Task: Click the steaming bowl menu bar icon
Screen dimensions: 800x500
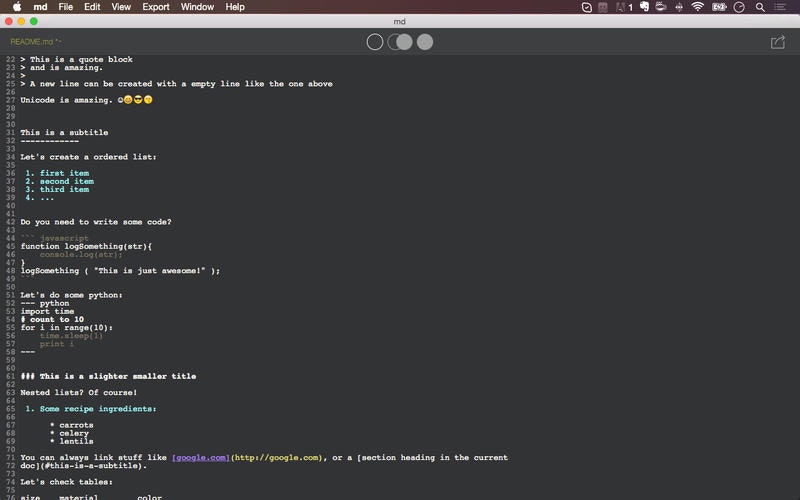Action: pos(661,7)
